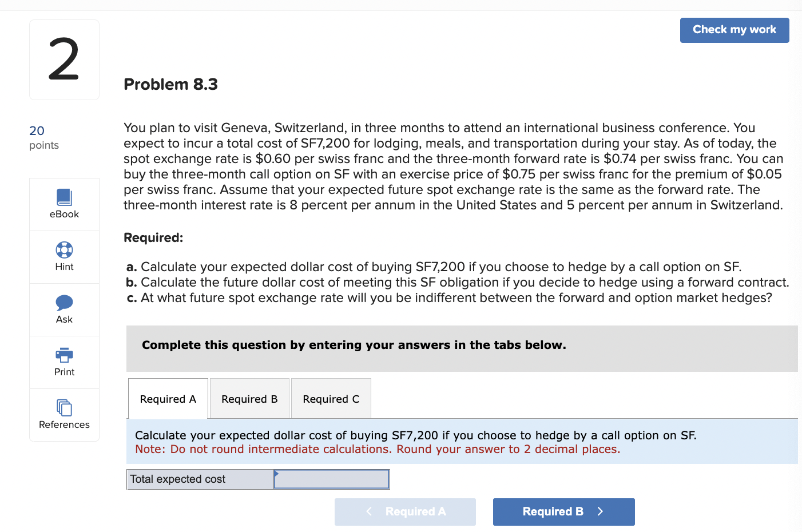View the References for this problem
Screen dimensions: 802x532
(x=64, y=415)
